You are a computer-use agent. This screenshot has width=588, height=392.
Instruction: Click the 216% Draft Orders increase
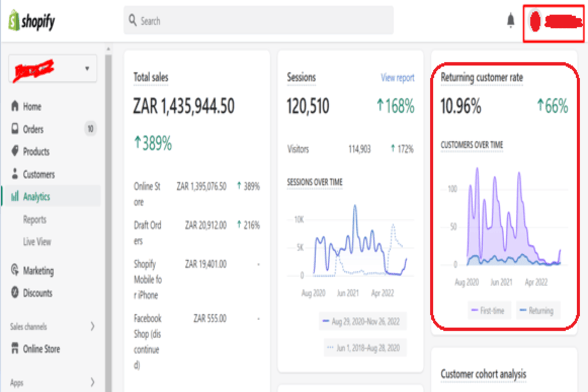coord(248,225)
